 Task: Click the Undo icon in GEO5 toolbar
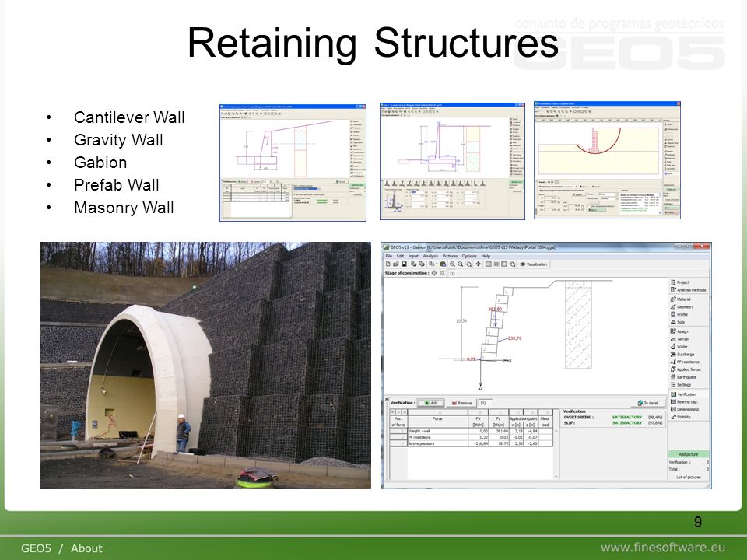click(413, 264)
